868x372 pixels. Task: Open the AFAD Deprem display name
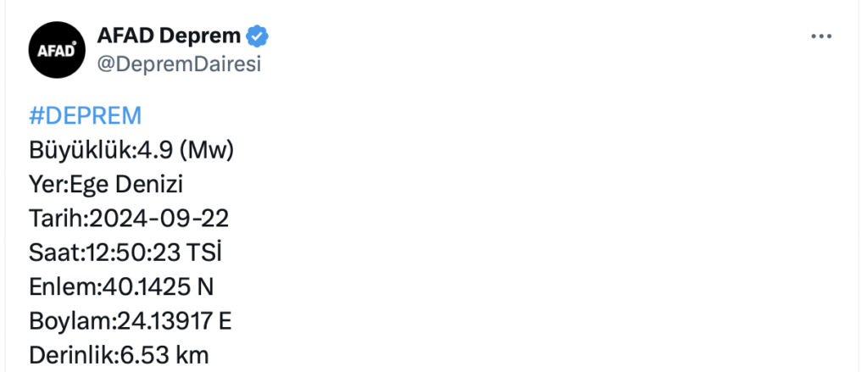click(169, 36)
